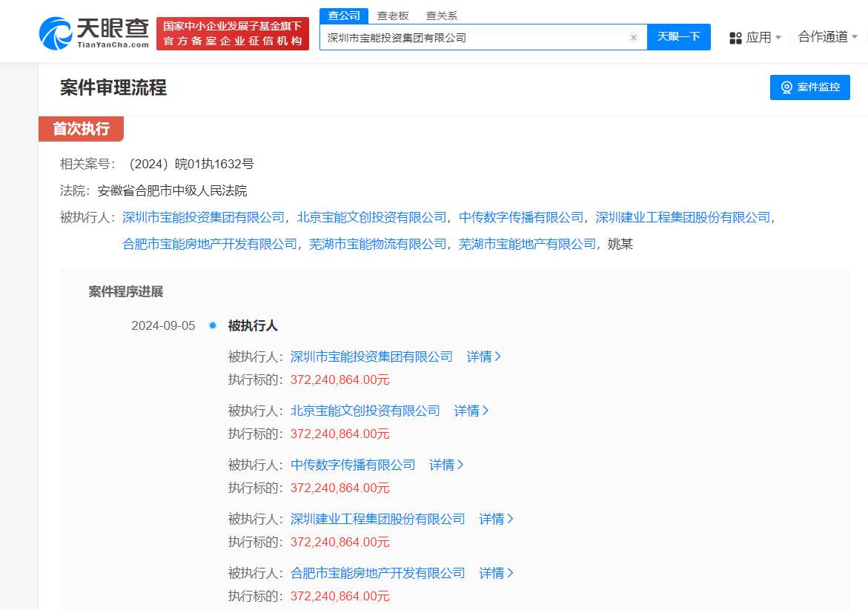The width and height of the screenshot is (868, 610).
Task: View 详情 for 深圳市宝能投资集团有限公司
Action: pyautogui.click(x=484, y=357)
